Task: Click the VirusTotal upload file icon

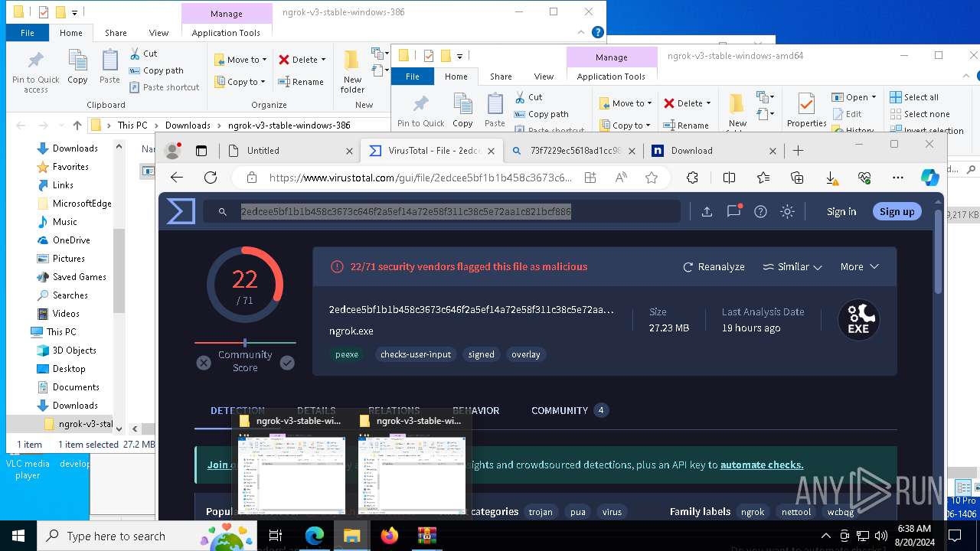Action: click(707, 212)
